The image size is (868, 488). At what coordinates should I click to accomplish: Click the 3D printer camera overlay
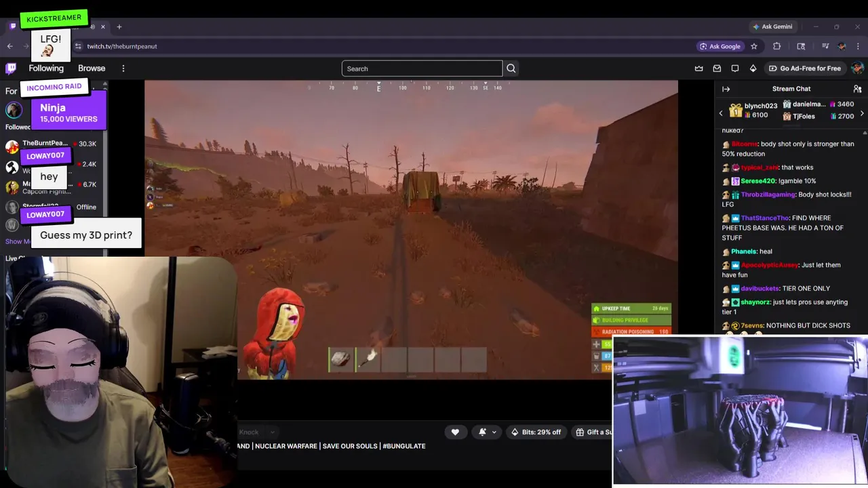point(740,411)
